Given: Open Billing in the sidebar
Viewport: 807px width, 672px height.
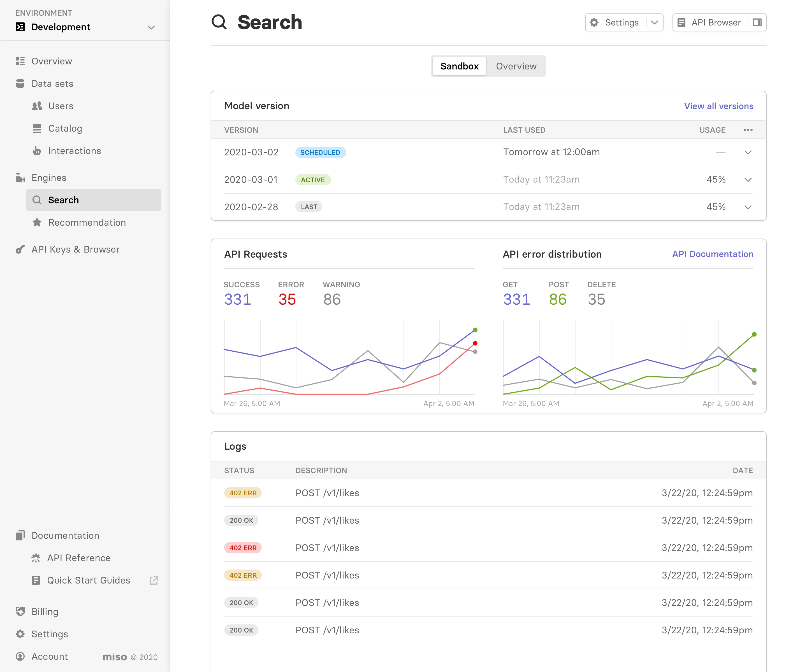Looking at the screenshot, I should [x=45, y=611].
